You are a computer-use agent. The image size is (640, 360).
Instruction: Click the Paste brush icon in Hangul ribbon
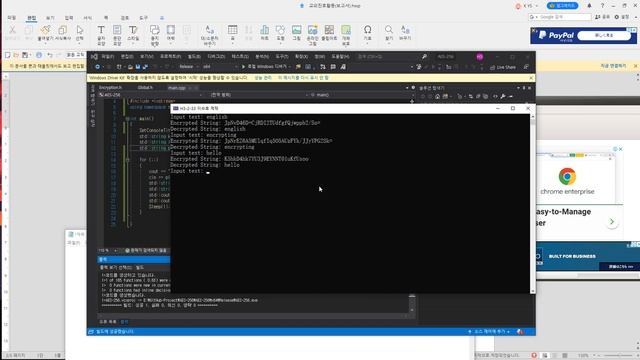click(x=45, y=29)
